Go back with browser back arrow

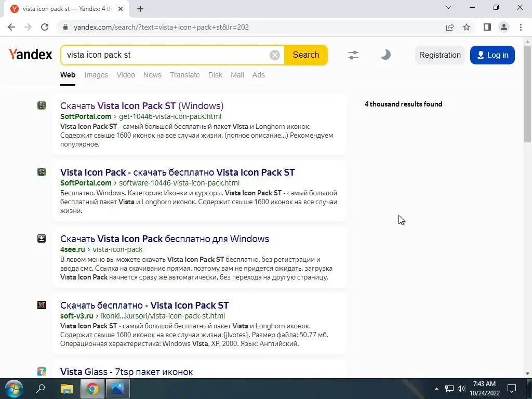(x=11, y=27)
